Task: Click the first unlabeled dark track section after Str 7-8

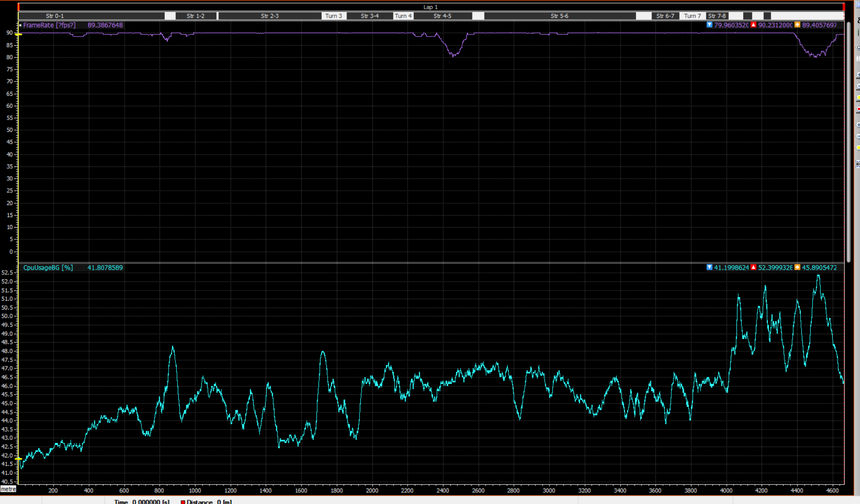Action: click(x=747, y=16)
